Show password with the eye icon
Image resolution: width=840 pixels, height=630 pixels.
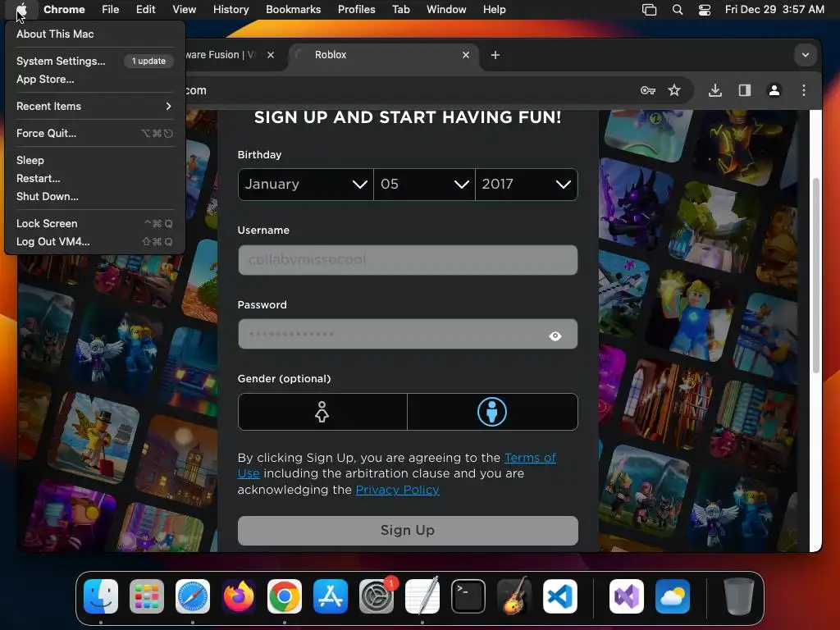coord(555,336)
